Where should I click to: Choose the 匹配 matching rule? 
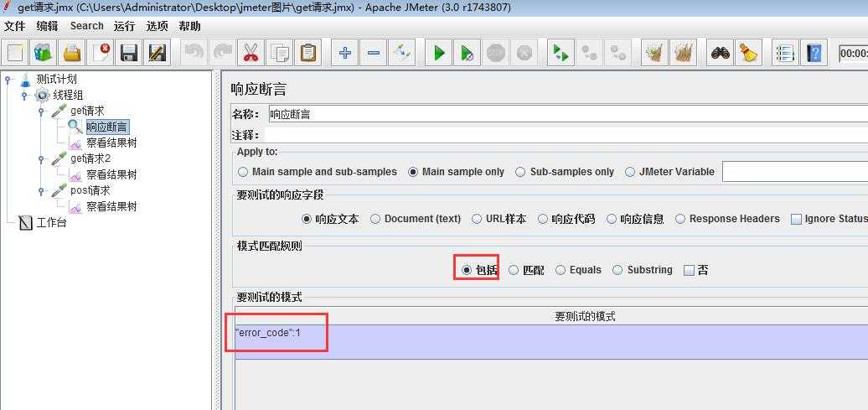click(x=526, y=270)
